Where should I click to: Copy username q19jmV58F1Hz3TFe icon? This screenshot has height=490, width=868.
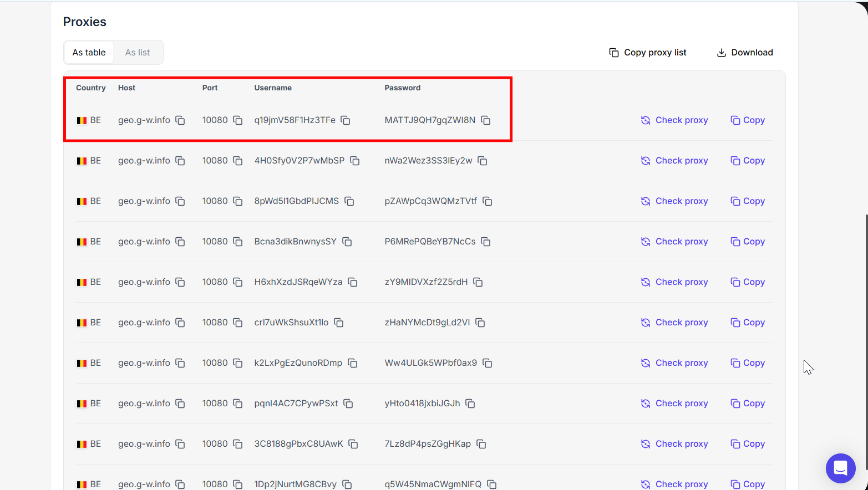pos(346,120)
